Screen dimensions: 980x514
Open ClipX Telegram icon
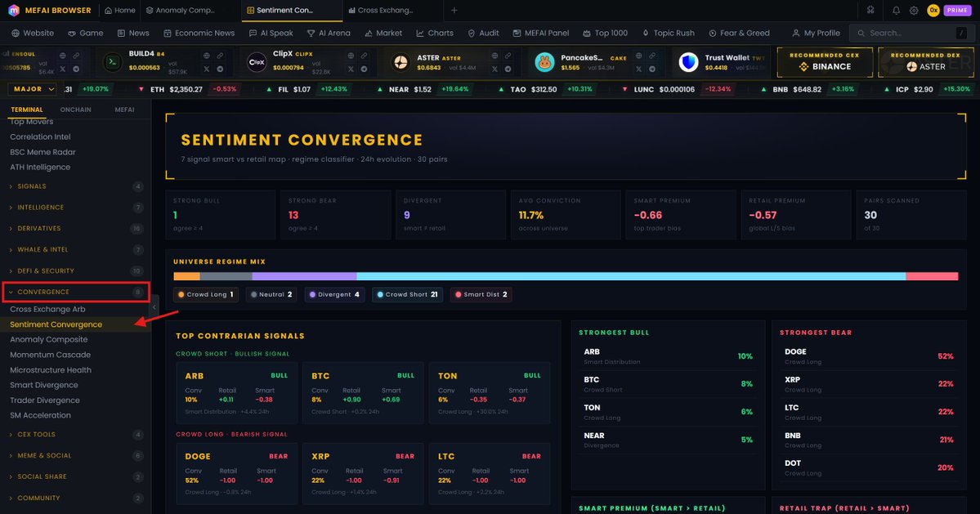tap(364, 69)
